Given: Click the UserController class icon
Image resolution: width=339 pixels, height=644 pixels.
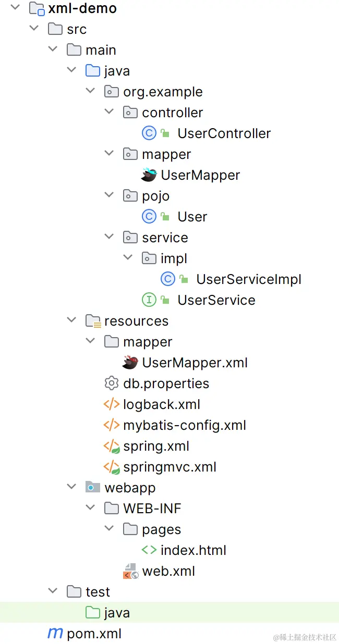Looking at the screenshot, I should click(x=149, y=133).
